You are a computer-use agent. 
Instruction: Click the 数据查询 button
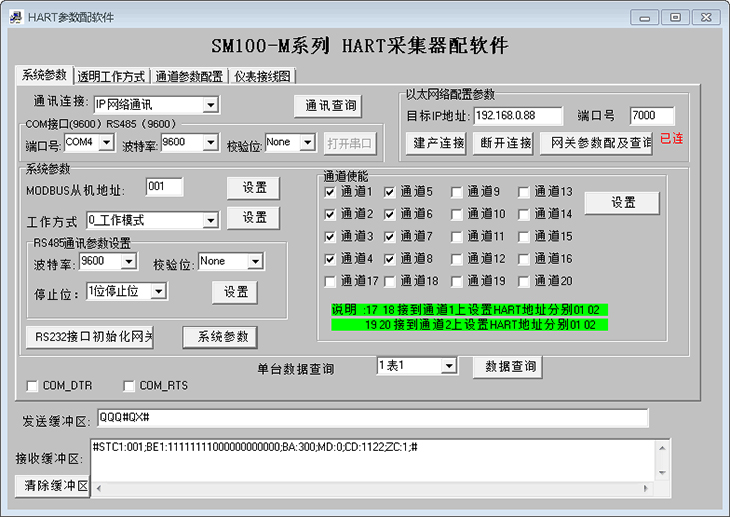[507, 367]
